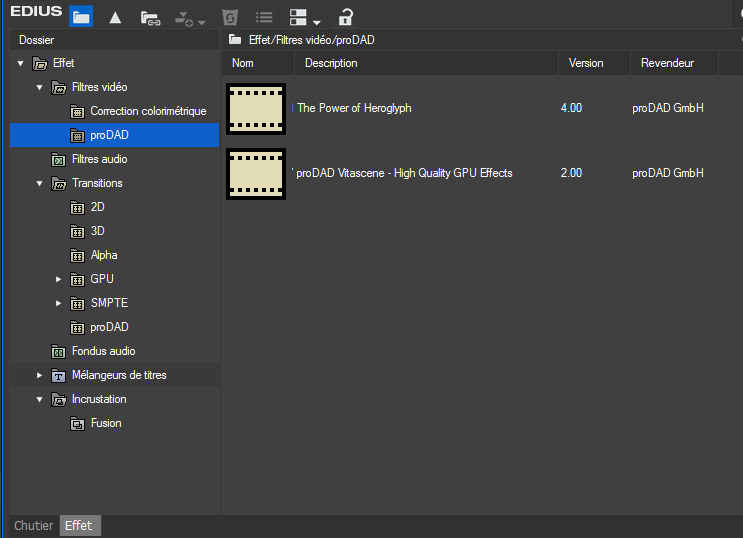Viewport: 743px width, 538px height.
Task: Toggle the folder view icon in toolbar
Action: 81,17
